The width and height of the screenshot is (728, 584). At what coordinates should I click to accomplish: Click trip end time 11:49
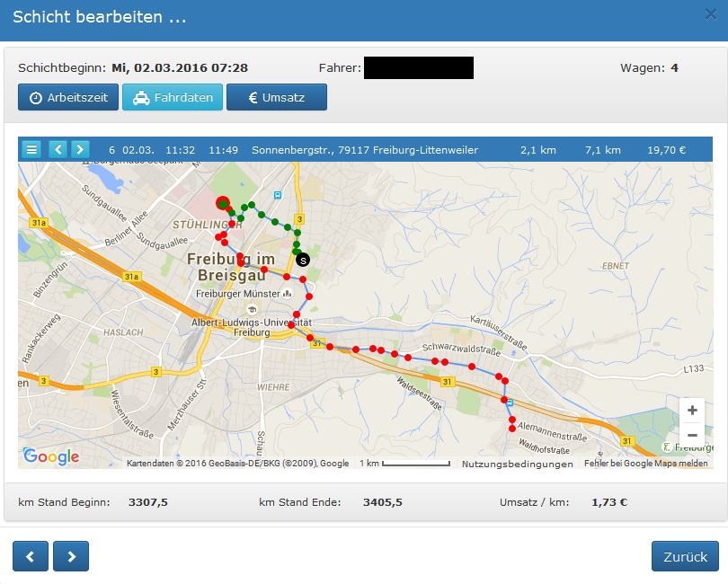click(223, 150)
